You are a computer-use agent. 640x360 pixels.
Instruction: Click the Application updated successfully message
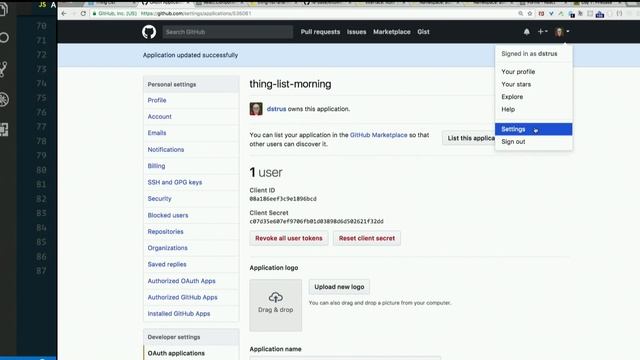click(x=190, y=55)
